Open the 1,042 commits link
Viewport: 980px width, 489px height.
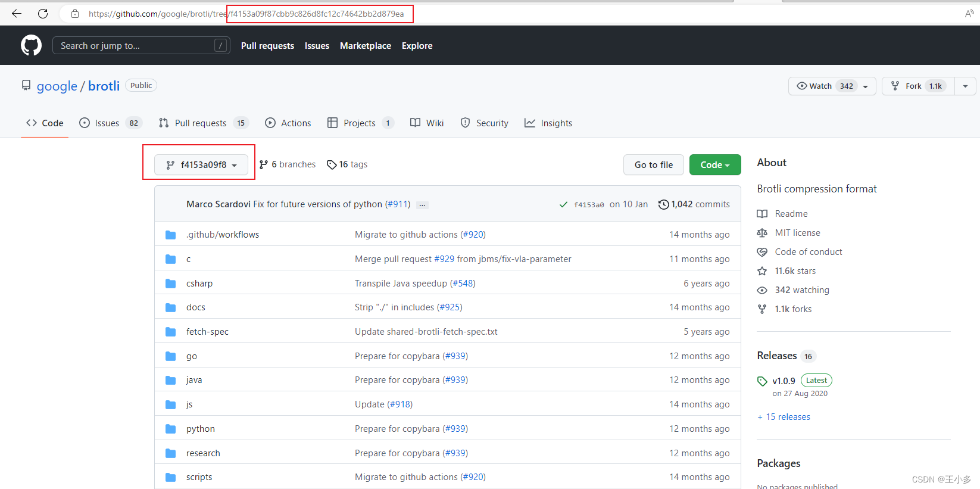coord(694,204)
